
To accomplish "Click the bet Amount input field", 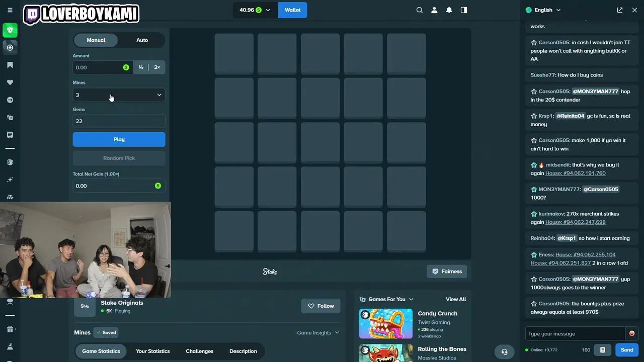I will (103, 67).
